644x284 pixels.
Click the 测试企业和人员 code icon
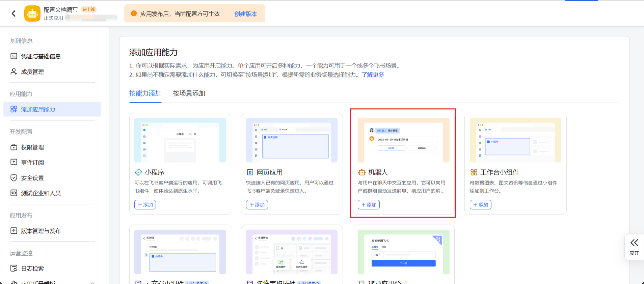[14, 193]
